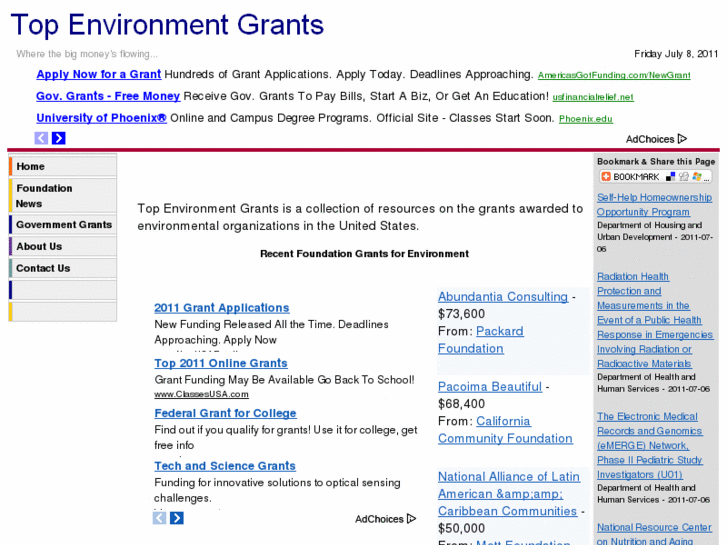Viewport: 727px width, 545px height.
Task: Open the Home menu item
Action: coord(63,166)
